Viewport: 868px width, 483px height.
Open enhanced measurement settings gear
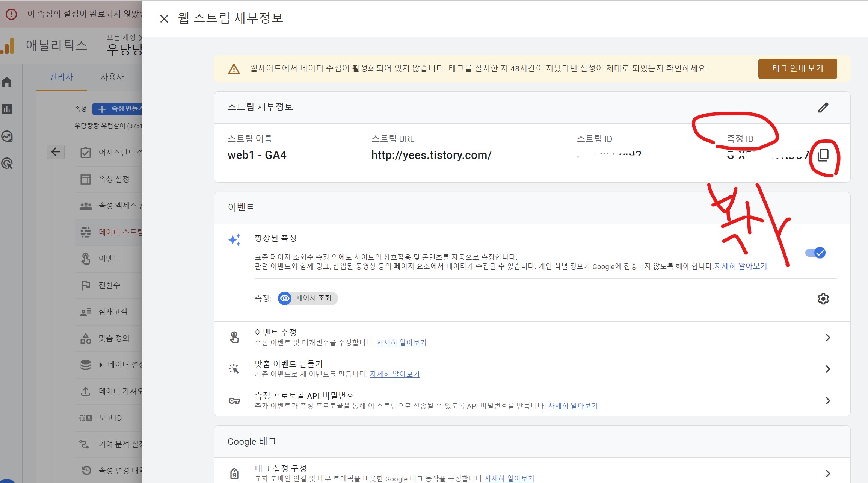click(x=823, y=299)
